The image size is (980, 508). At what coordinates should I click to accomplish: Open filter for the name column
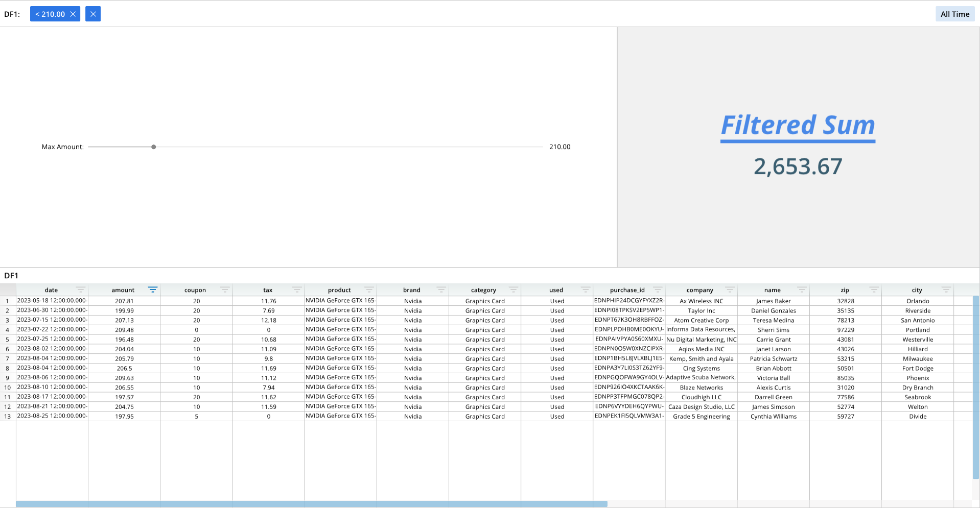tap(802, 290)
